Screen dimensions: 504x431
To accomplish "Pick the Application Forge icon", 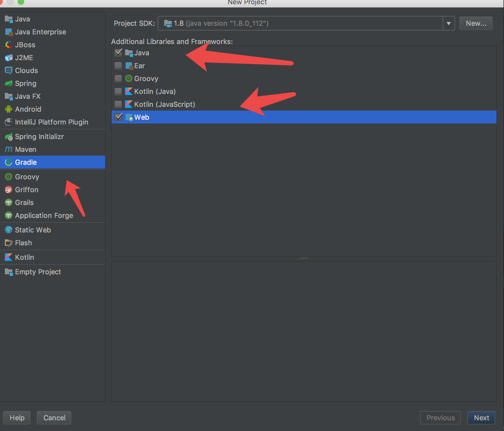I will (x=9, y=216).
